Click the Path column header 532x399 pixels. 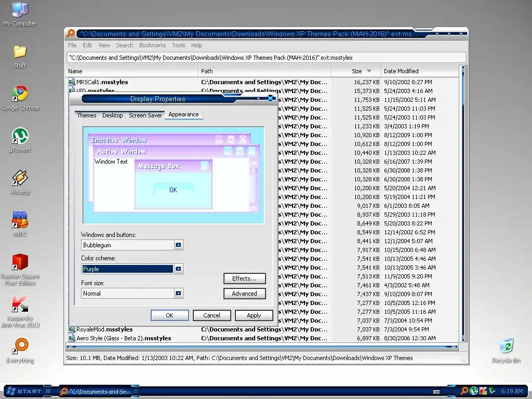264,71
